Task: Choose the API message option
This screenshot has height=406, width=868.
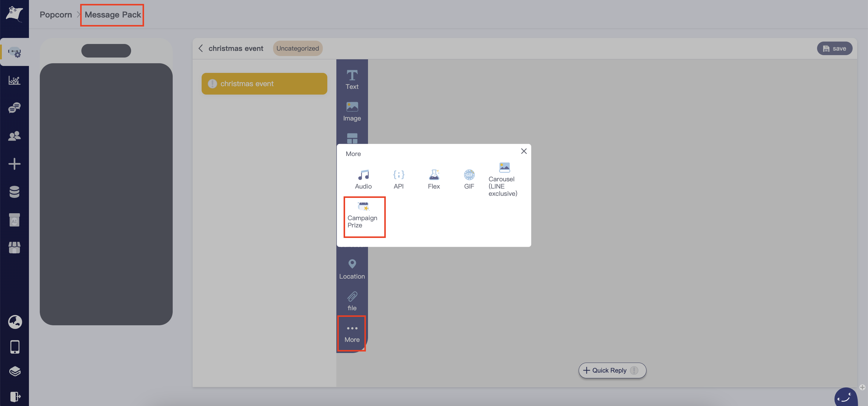Action: (398, 179)
